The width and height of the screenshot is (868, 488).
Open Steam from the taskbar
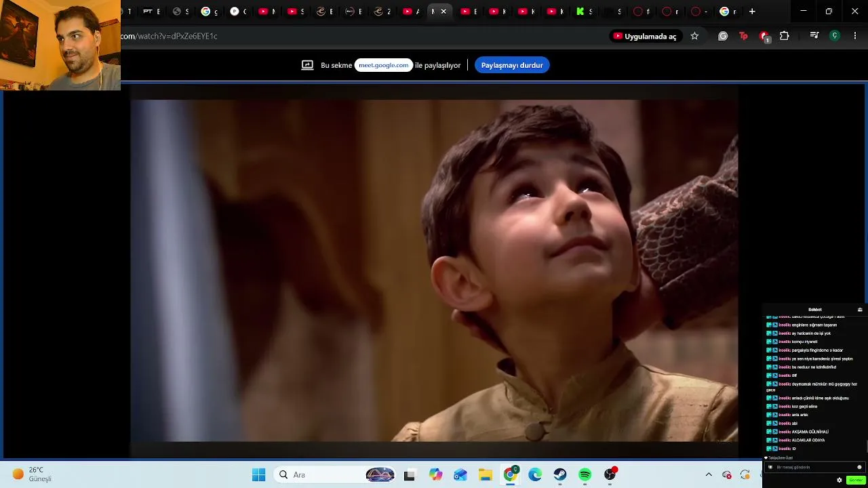click(x=560, y=475)
